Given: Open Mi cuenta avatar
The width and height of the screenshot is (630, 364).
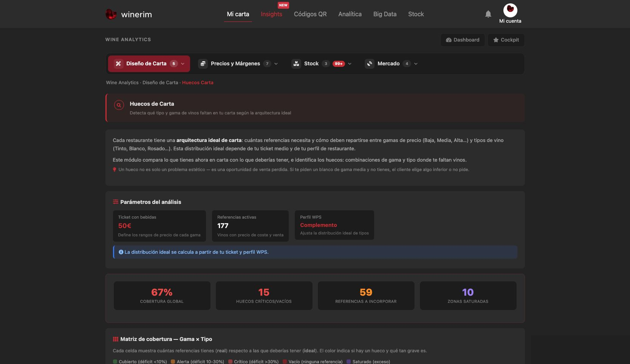Looking at the screenshot, I should click(x=510, y=10).
